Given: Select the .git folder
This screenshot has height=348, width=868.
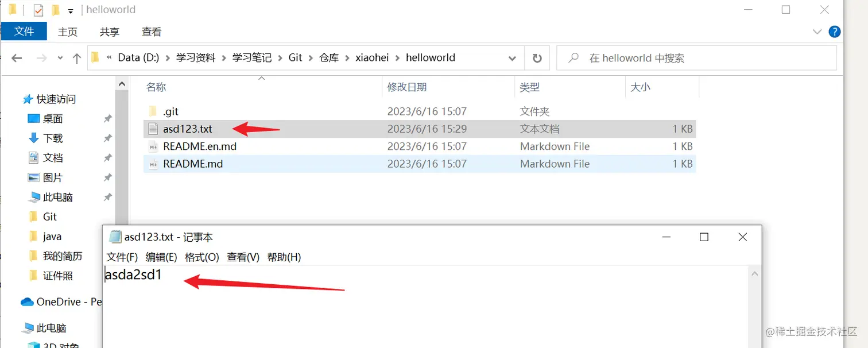Looking at the screenshot, I should click(420, 111).
